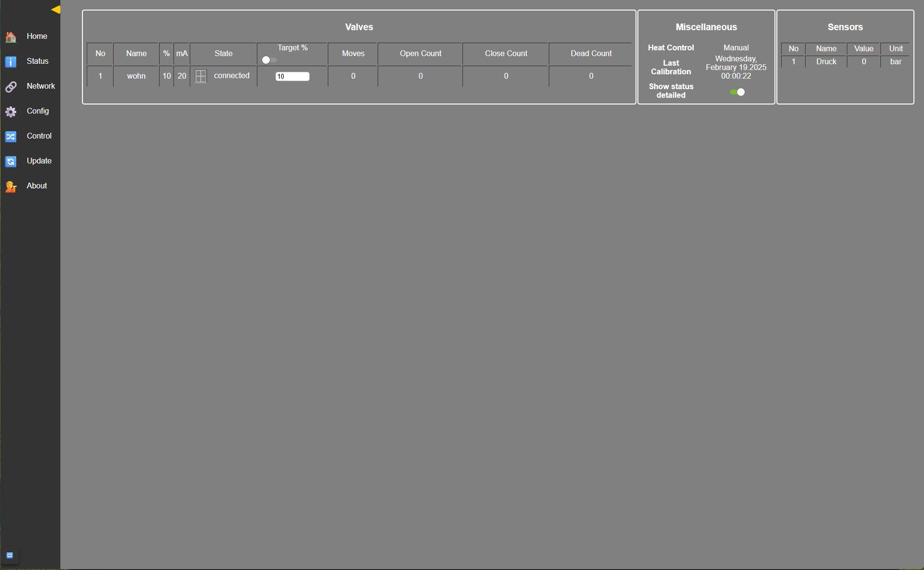924x570 pixels.
Task: Collapse sidebar with yellow arrow
Action: tap(56, 10)
